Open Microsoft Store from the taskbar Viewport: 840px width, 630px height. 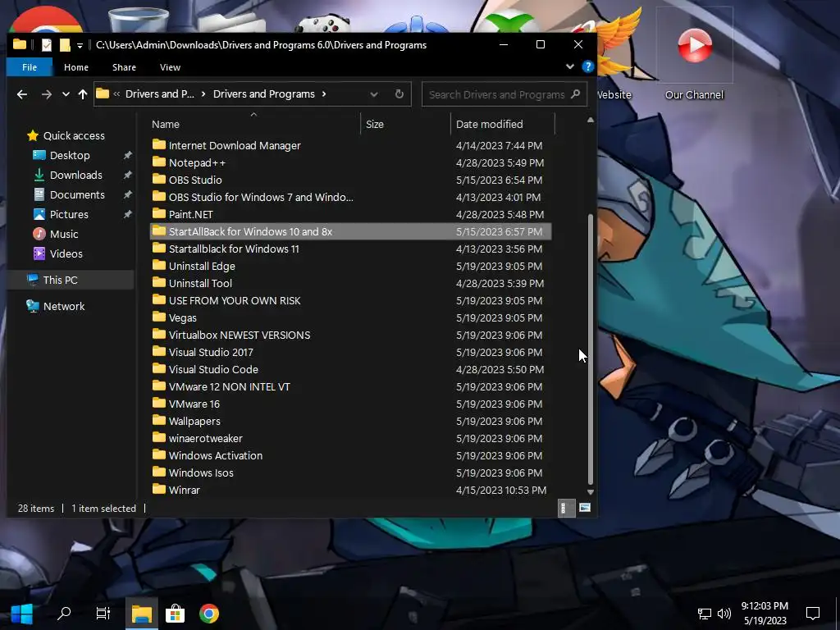tap(175, 614)
